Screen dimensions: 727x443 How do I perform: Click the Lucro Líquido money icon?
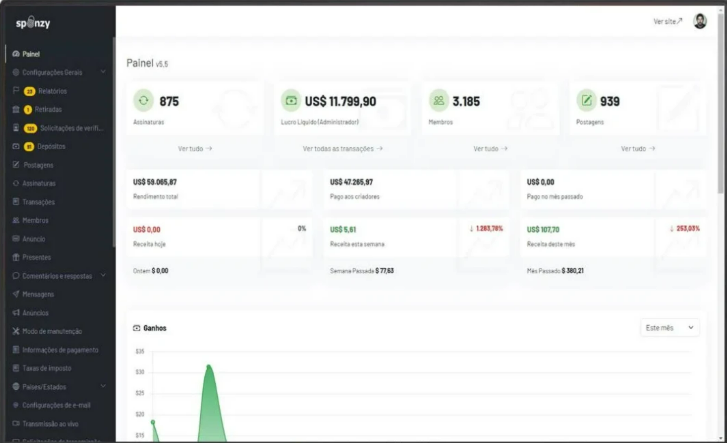coord(291,101)
